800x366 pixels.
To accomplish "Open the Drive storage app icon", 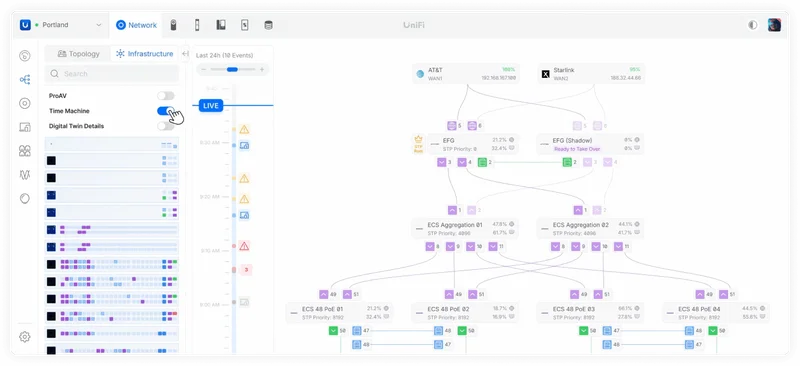I will (x=268, y=25).
